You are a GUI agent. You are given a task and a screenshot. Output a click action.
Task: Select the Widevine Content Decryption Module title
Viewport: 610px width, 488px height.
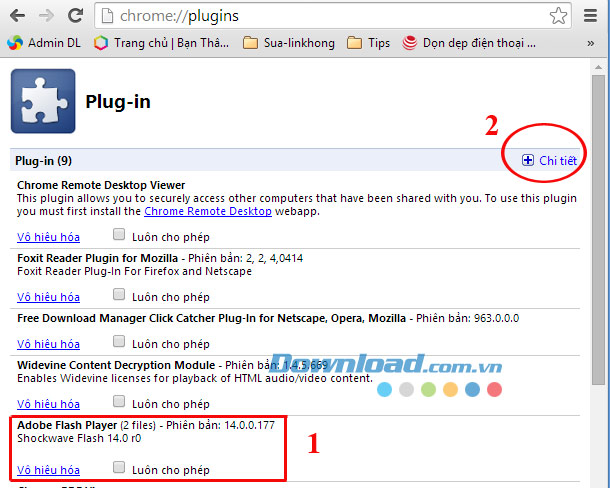click(116, 365)
